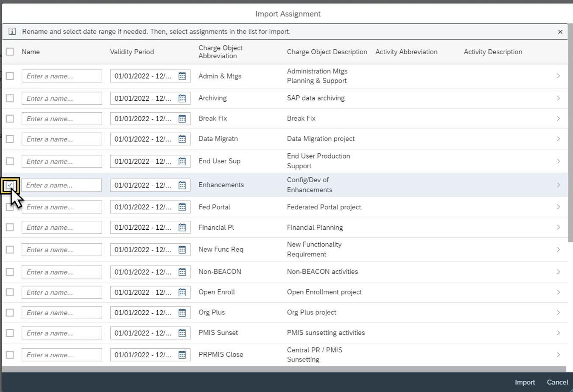The width and height of the screenshot is (573, 392).
Task: Select the Archiving assignment checkbox
Action: [x=10, y=98]
